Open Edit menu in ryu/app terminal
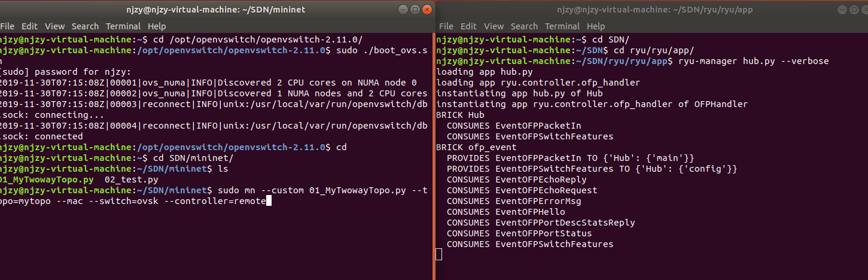Viewport: 868px width, 280px height. click(468, 26)
